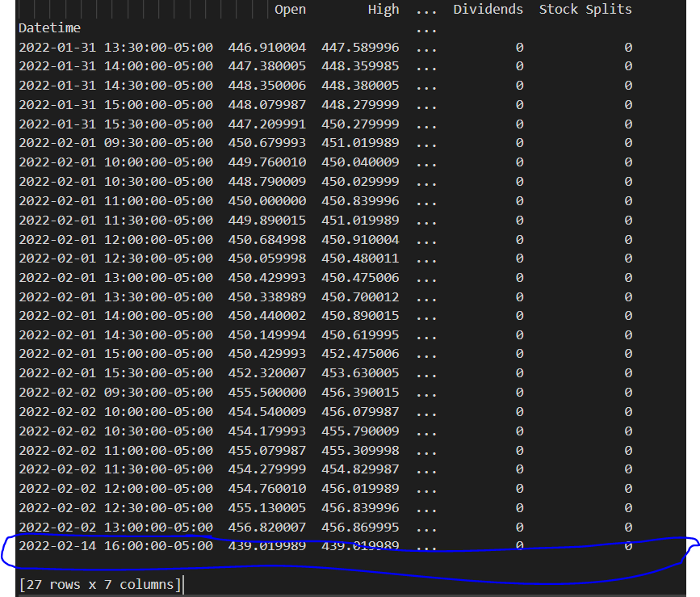Click the Open column header
Image resolution: width=700 pixels, height=597 pixels.
[290, 11]
